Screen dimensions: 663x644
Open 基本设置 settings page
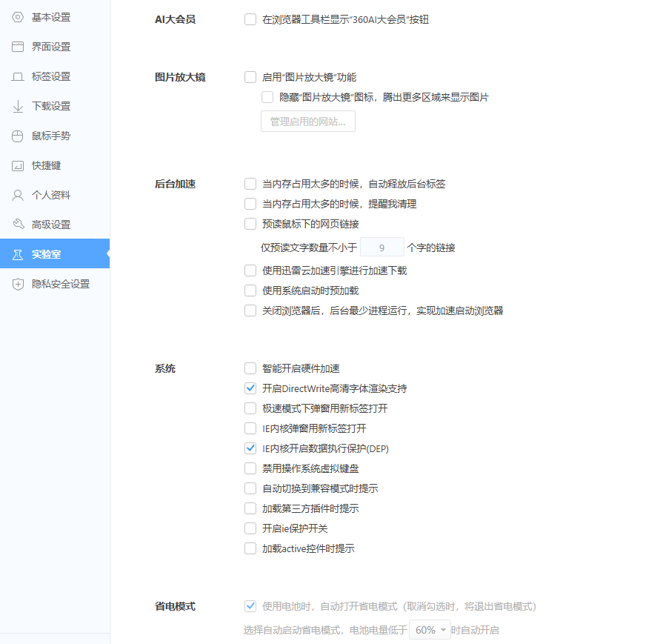(x=55, y=17)
